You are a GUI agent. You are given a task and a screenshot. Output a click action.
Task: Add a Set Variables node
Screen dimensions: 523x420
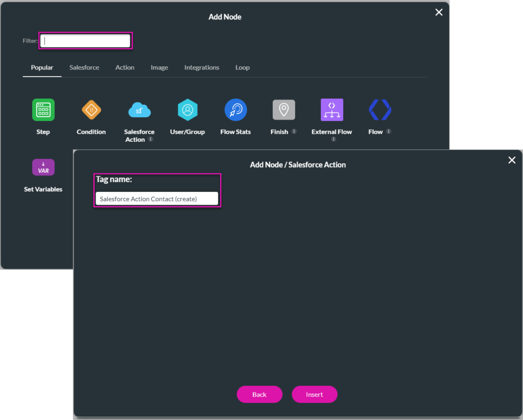pos(43,167)
